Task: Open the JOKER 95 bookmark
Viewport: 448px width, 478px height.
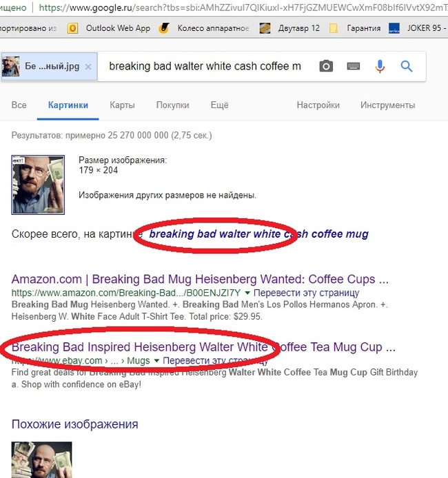Action: click(418, 28)
